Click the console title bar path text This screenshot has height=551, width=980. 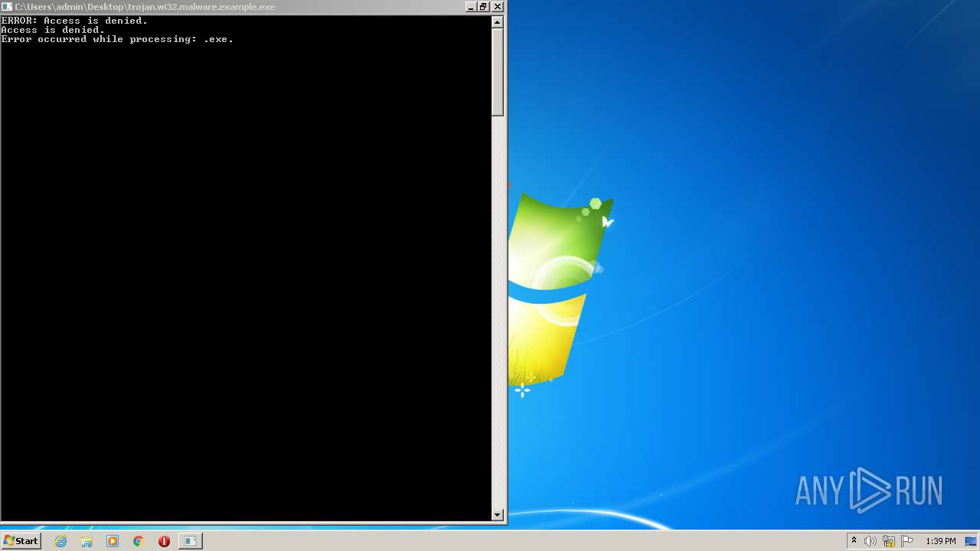tap(145, 6)
